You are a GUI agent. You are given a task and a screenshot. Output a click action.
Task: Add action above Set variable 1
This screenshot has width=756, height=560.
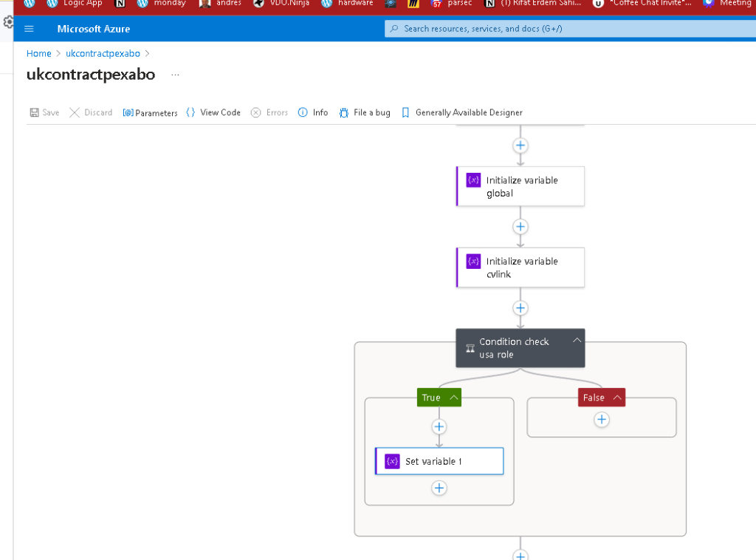click(x=439, y=426)
